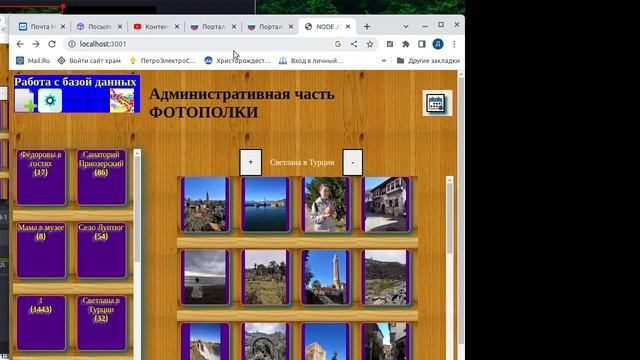
Task: Click the plus button beside album title
Action: [x=251, y=162]
